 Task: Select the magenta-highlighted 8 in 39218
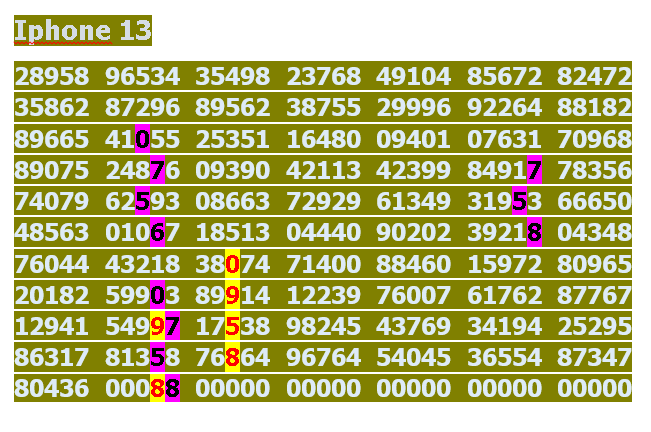click(534, 233)
